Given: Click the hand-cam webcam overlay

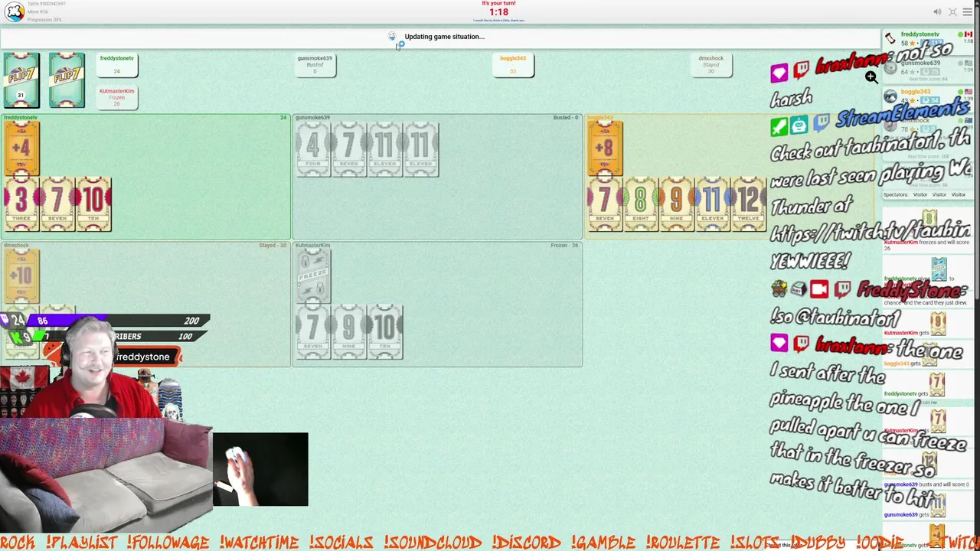Looking at the screenshot, I should coord(260,469).
